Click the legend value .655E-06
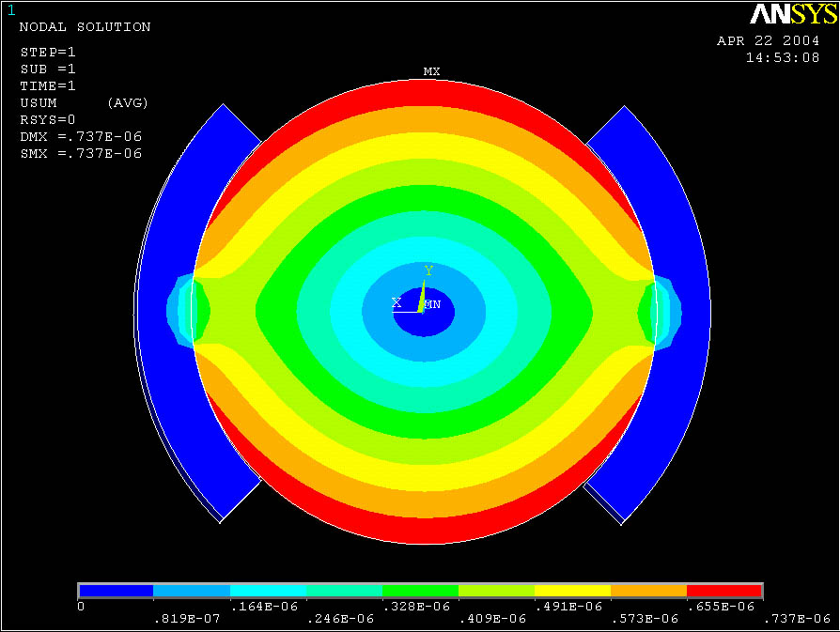Image resolution: width=840 pixels, height=632 pixels. pos(721,607)
